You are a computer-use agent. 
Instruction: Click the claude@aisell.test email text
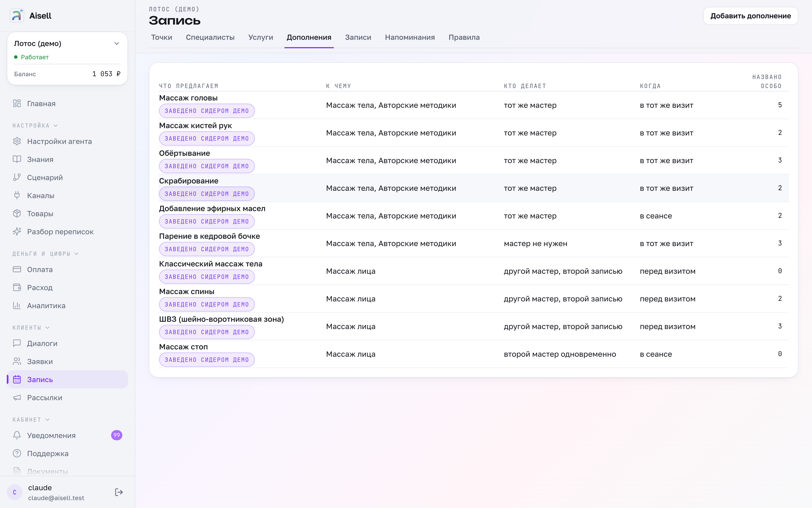pos(56,498)
